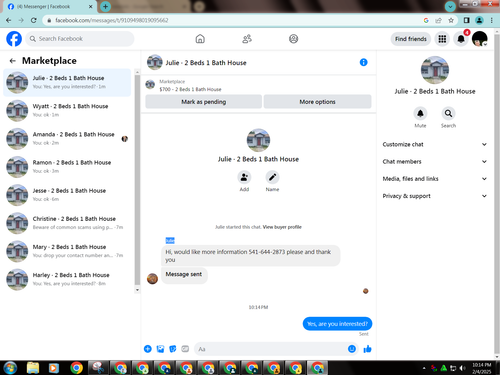
Task: Click Find friends button
Action: coord(411,39)
